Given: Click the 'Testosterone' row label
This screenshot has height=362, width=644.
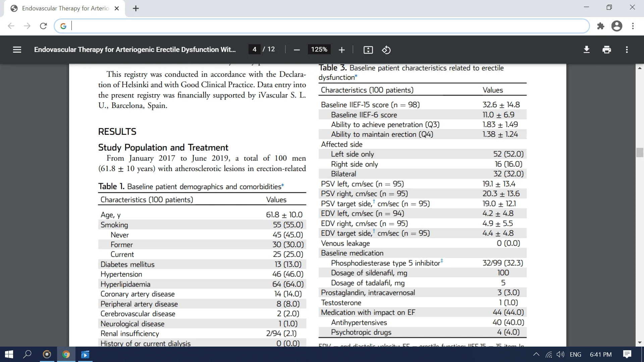Looking at the screenshot, I should pos(341,303).
